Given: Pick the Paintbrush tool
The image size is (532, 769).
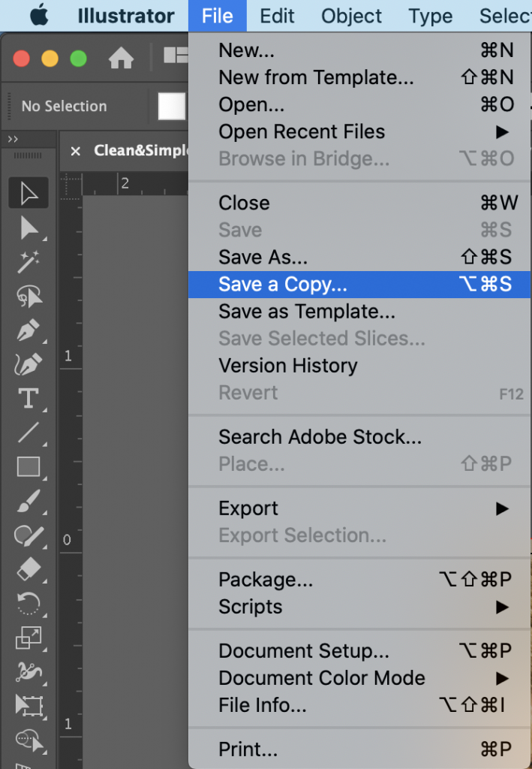Looking at the screenshot, I should (29, 501).
